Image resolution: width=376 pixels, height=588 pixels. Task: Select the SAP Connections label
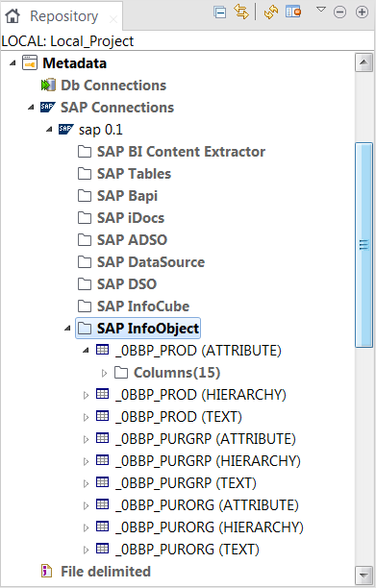pyautogui.click(x=117, y=108)
